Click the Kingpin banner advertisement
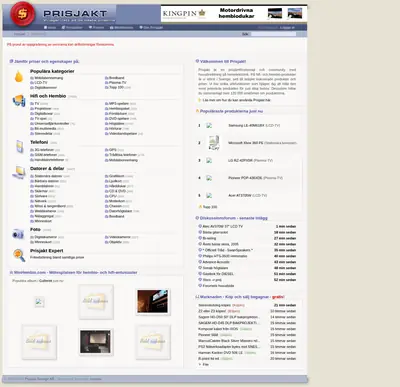 tap(234, 13)
